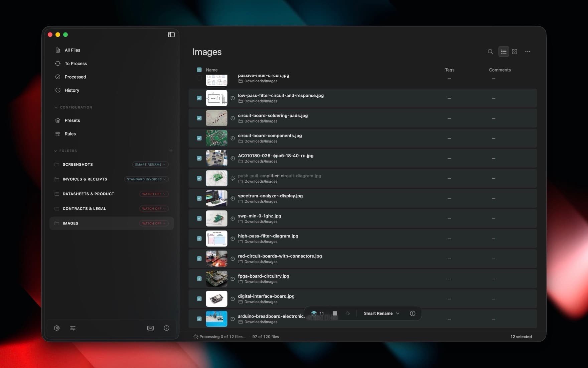Viewport: 588px width, 368px height.
Task: Click the Comments column header
Action: coord(500,70)
